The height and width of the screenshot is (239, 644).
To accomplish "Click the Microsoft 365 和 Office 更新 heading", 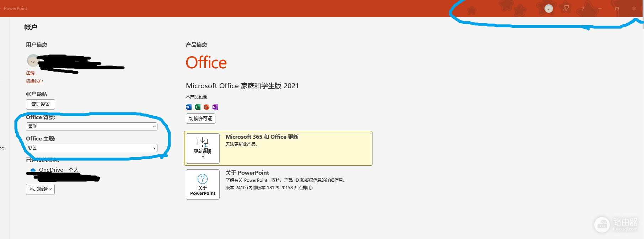I will pos(262,137).
